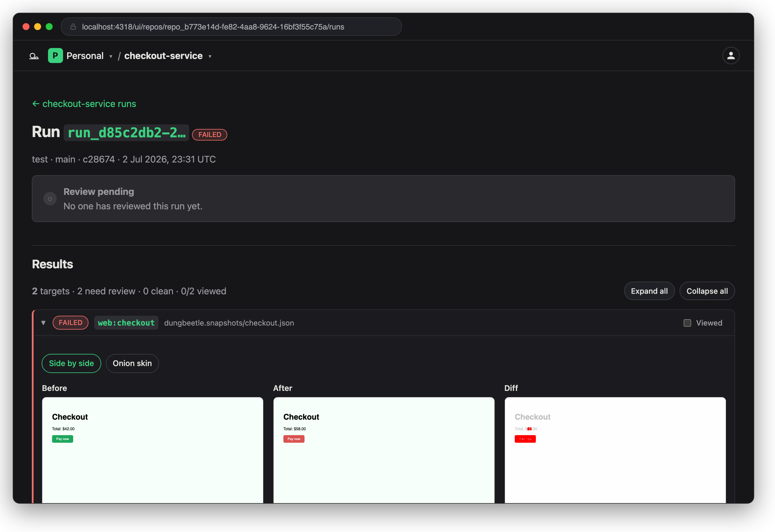Click 'No one has reviewed this run yet.' text

pos(133,206)
